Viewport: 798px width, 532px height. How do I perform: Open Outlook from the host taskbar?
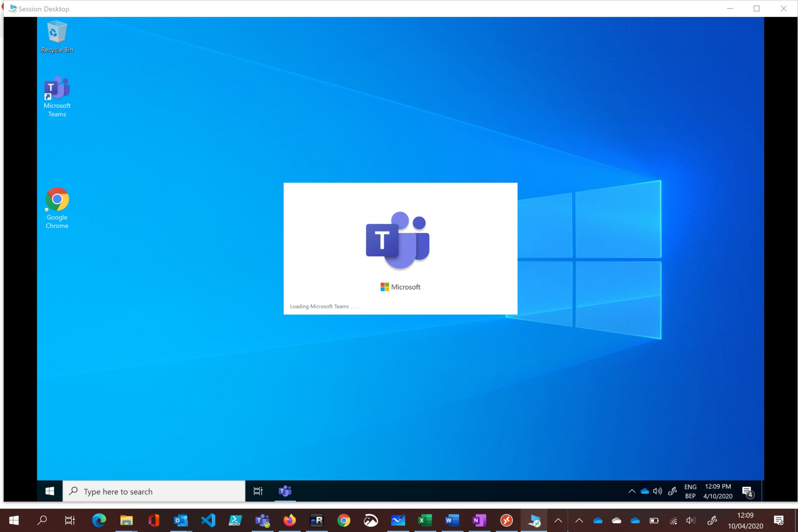point(181,520)
